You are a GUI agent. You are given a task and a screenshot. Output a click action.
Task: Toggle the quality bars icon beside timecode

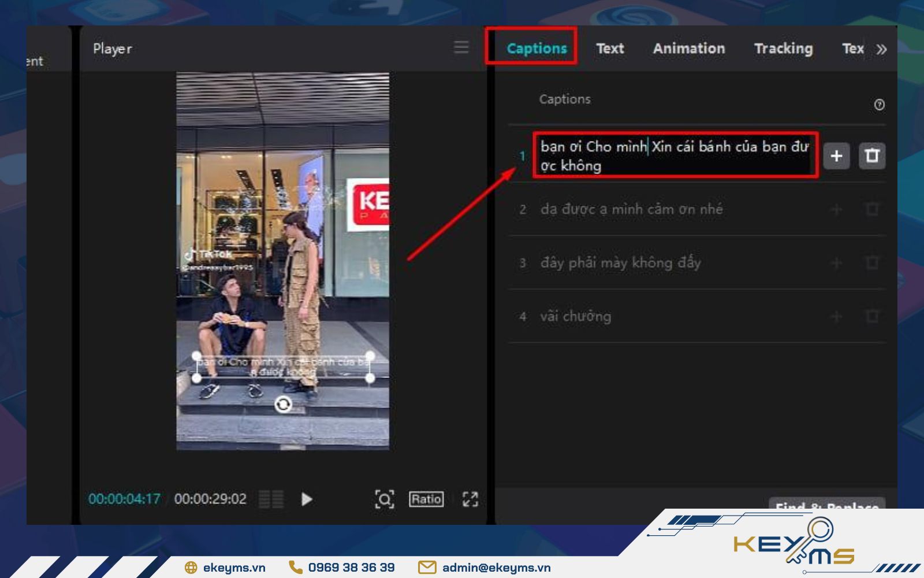(x=271, y=499)
